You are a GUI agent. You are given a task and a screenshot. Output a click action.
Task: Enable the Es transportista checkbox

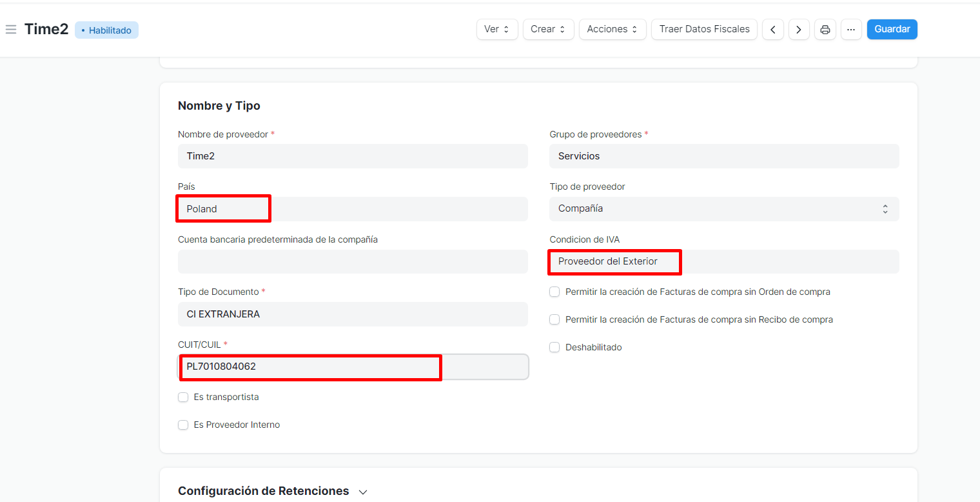pyautogui.click(x=183, y=397)
